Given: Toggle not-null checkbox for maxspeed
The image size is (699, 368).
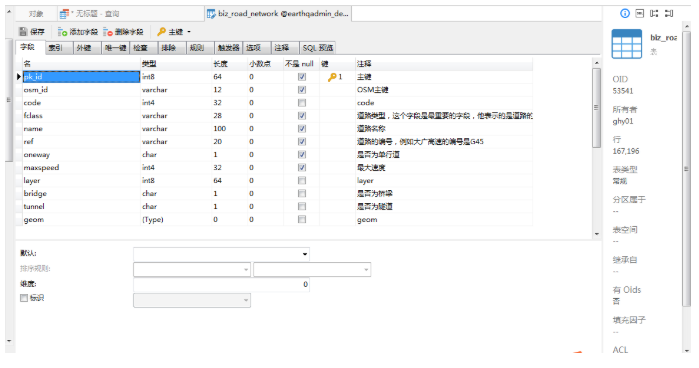Looking at the screenshot, I should coord(302,167).
